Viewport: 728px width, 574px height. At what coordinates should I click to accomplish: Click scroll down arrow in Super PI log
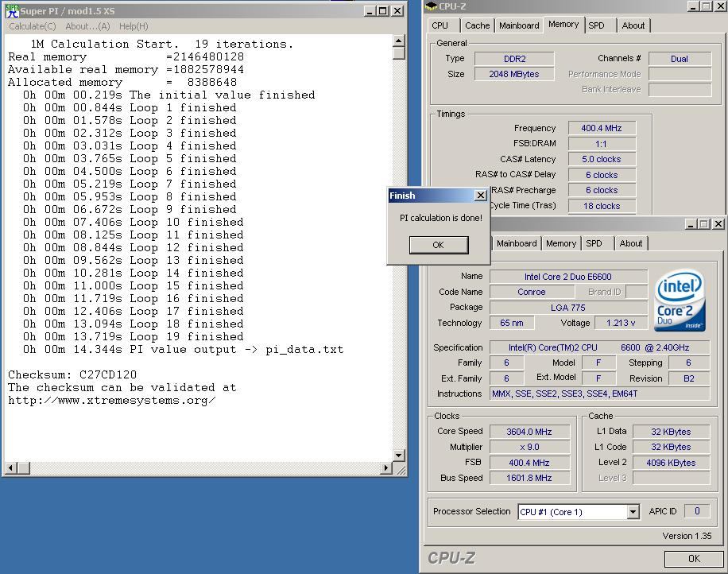point(398,455)
